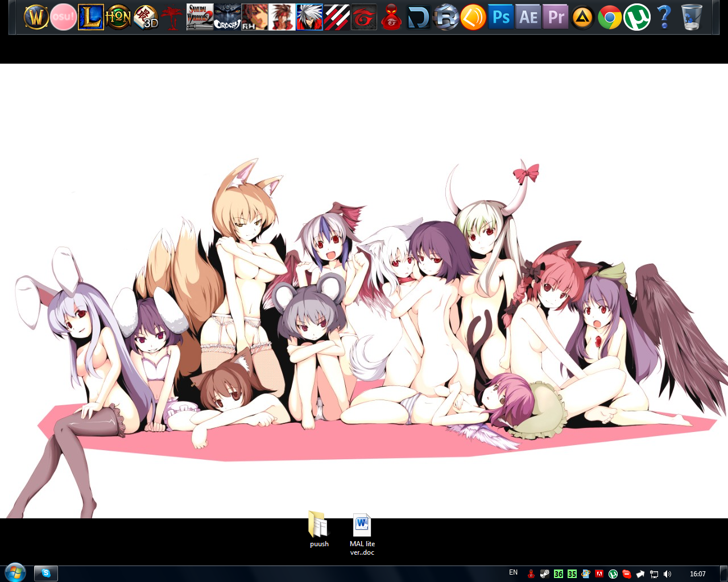Start Heroes of Newerth

(118, 16)
